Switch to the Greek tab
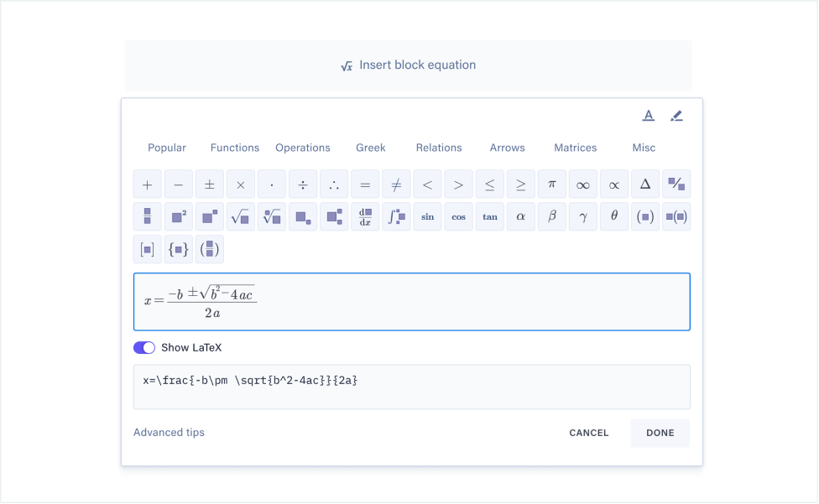 click(x=370, y=148)
